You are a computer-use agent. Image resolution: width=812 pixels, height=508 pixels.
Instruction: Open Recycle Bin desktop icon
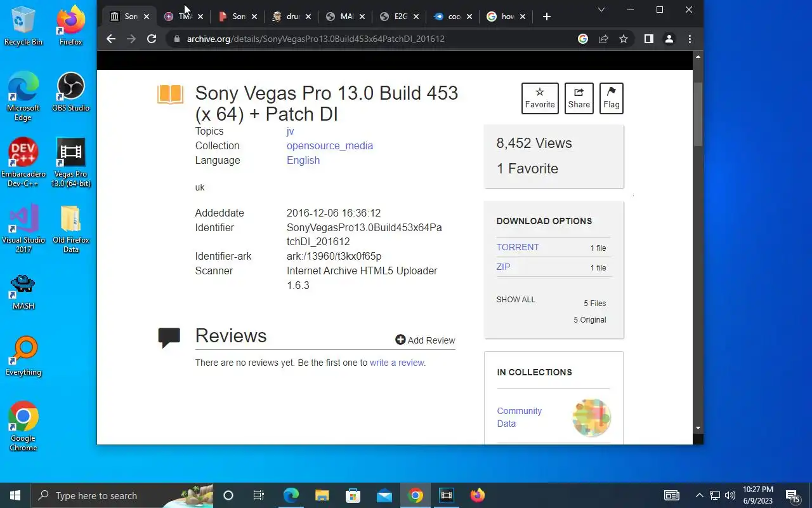(23, 26)
